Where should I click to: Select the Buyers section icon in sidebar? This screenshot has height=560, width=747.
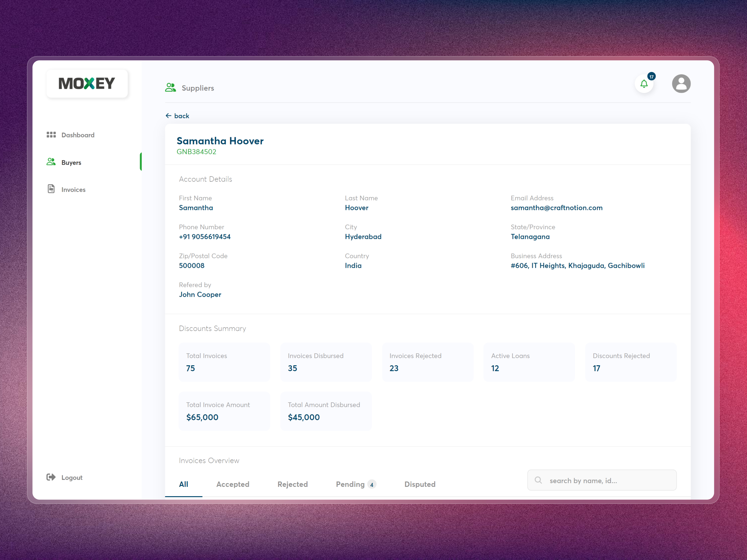click(51, 162)
